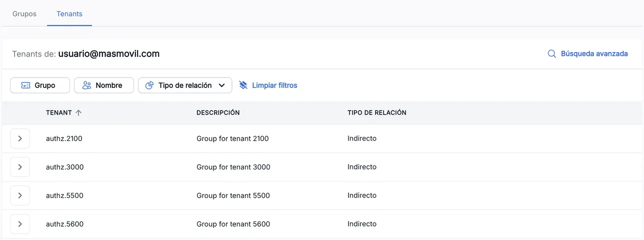Select tenant name authz.3000

[x=65, y=167]
